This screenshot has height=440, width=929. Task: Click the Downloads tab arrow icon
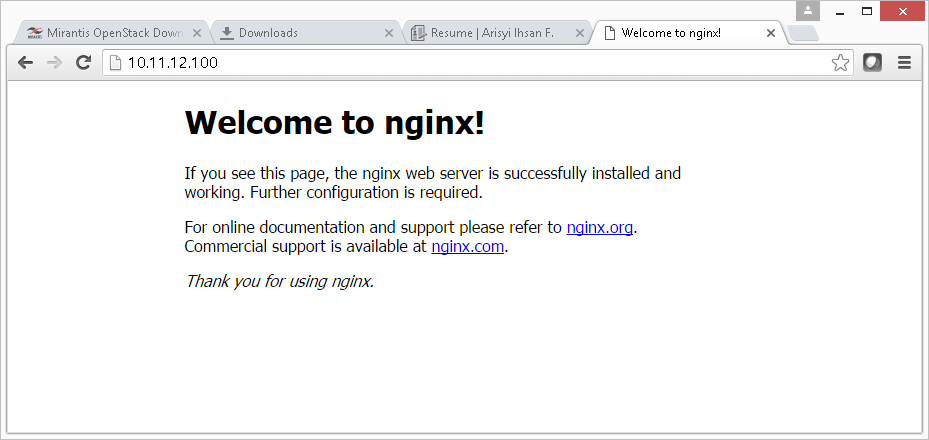tap(226, 33)
